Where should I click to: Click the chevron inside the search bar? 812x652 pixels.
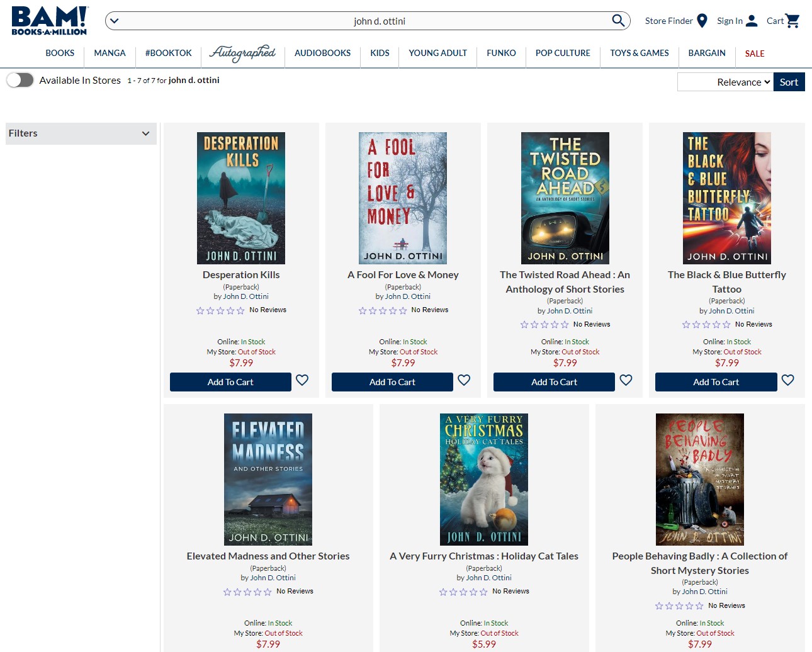tap(114, 21)
